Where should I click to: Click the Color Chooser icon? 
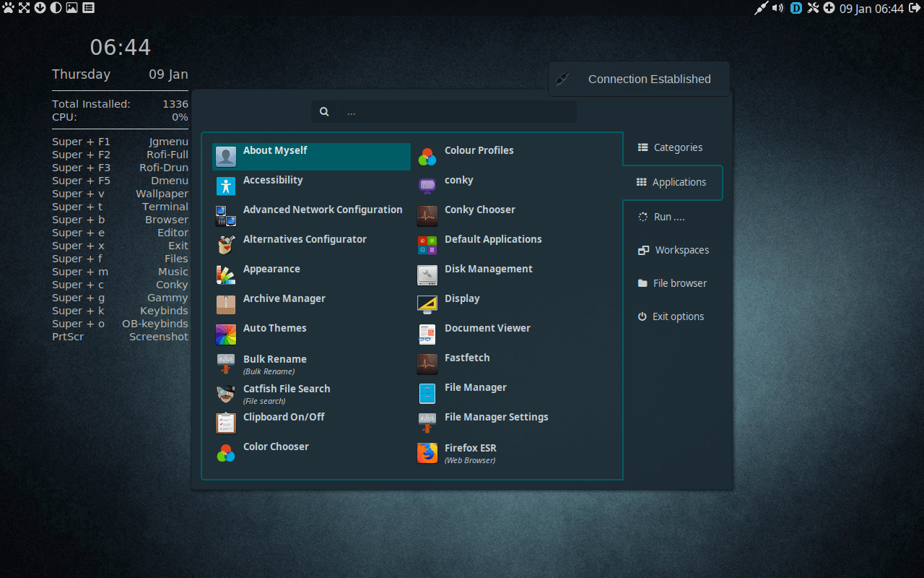tap(226, 453)
